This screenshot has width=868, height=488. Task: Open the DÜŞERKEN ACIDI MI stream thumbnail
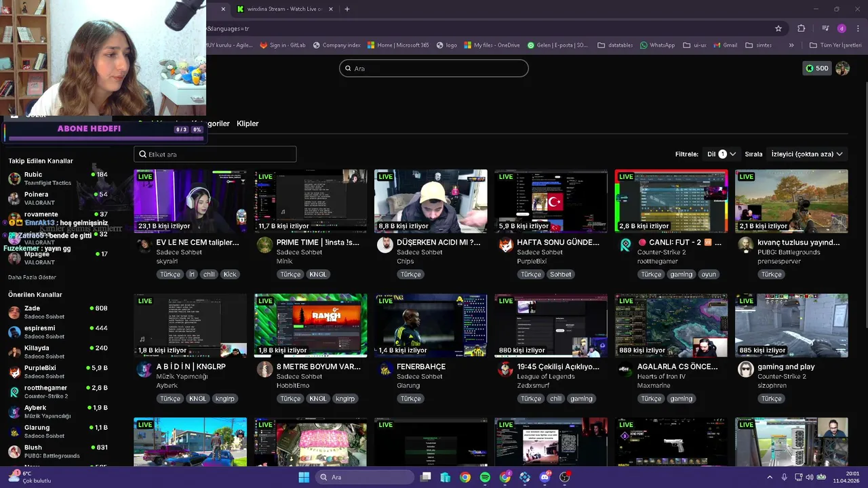coord(431,201)
